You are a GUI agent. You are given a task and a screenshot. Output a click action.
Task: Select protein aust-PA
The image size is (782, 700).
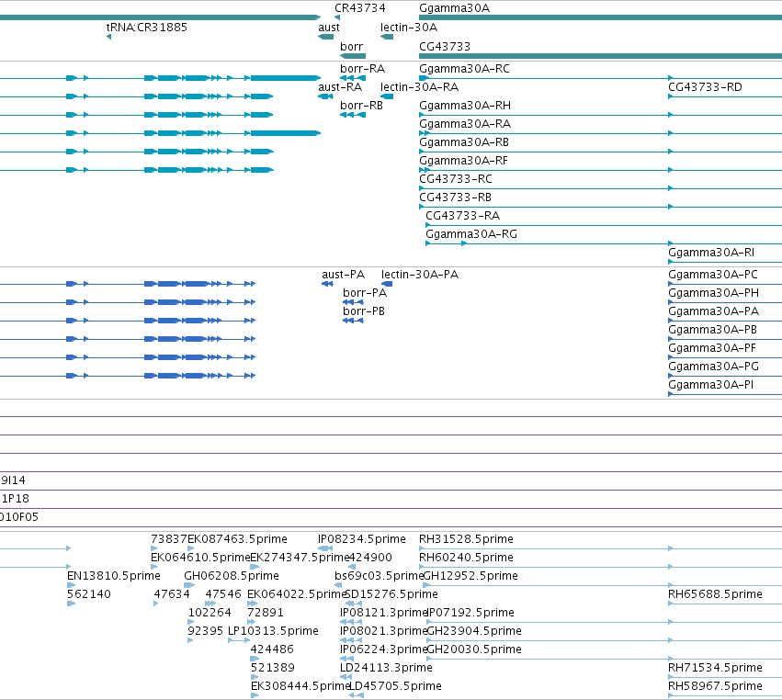343,275
